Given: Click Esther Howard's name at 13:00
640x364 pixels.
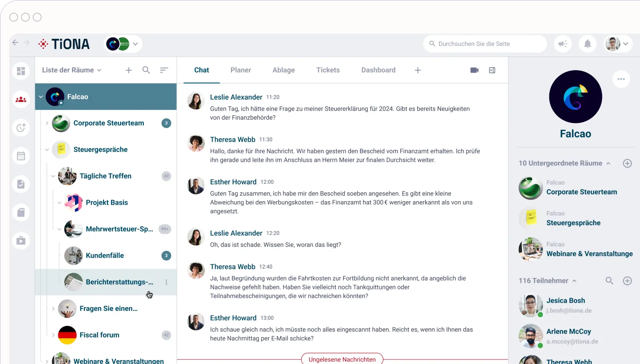Looking at the screenshot, I should click(x=233, y=318).
